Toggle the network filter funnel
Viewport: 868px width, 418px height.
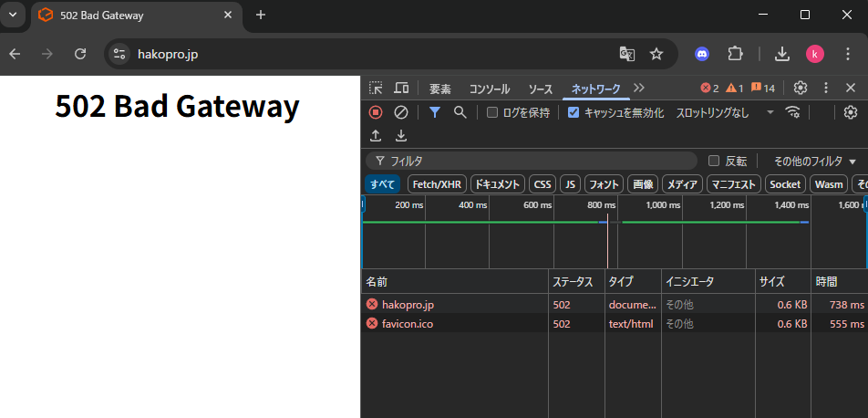point(435,112)
